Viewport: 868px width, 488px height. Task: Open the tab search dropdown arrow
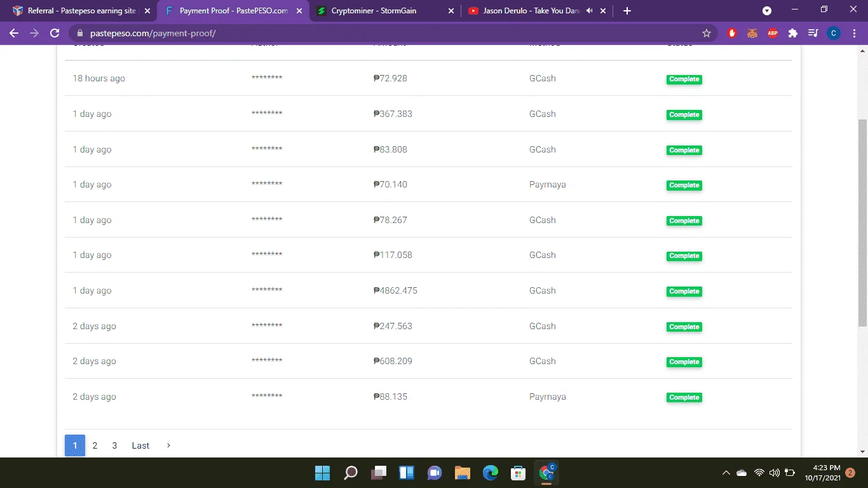[767, 11]
